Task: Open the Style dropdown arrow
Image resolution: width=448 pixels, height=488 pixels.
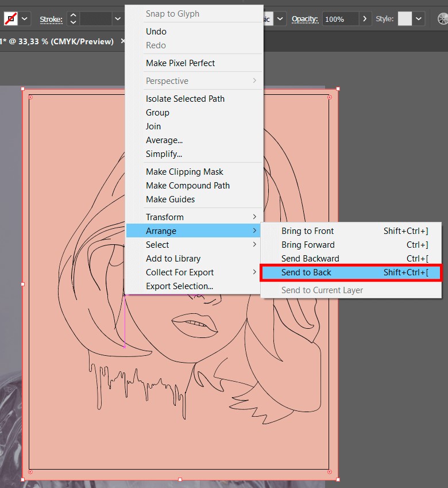Action: [x=419, y=19]
